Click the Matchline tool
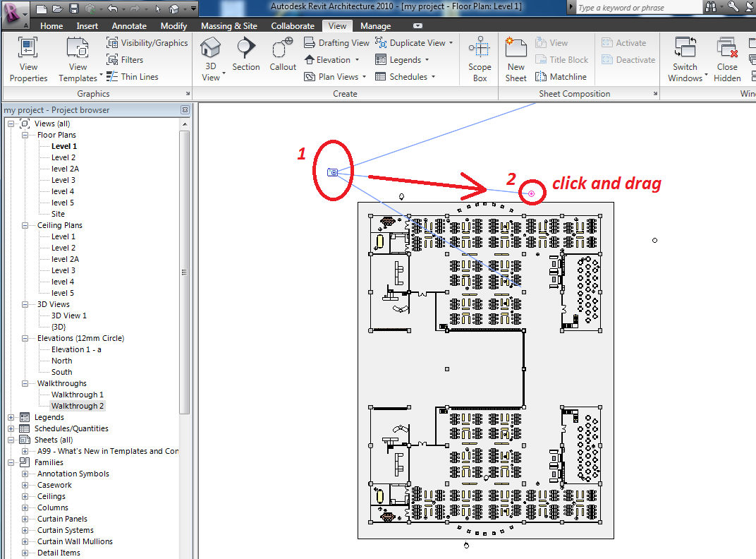The image size is (756, 559). 561,77
